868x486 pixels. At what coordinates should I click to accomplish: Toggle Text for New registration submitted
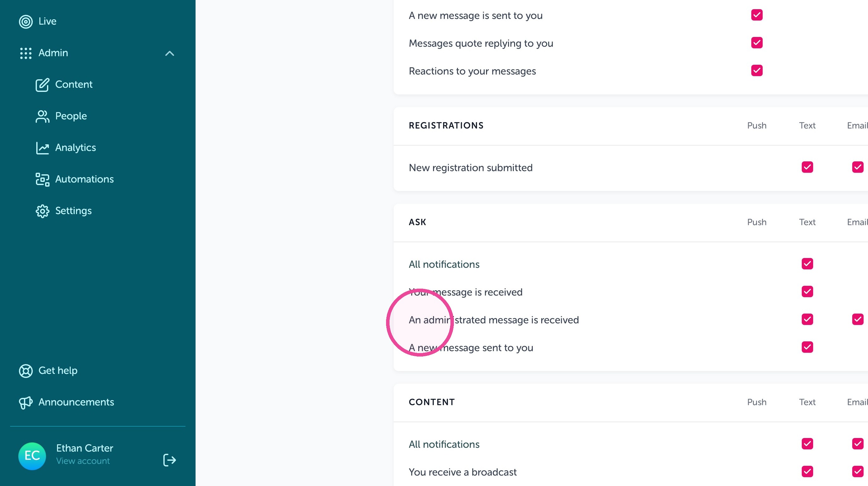pos(807,167)
